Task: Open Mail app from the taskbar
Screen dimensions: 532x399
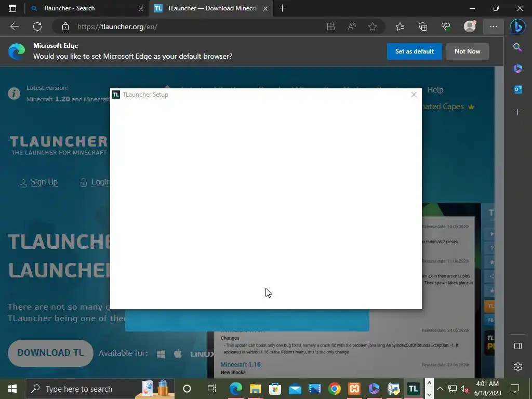Action: [x=295, y=389]
